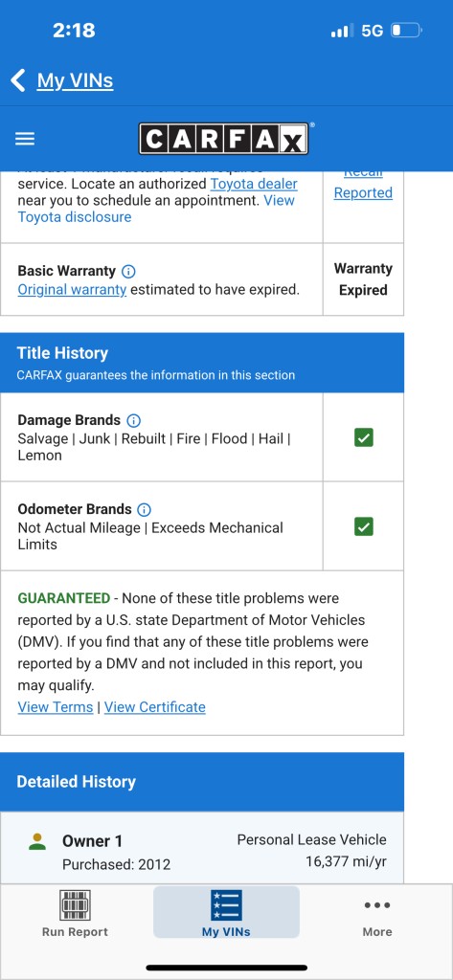This screenshot has height=980, width=453.
Task: Open the View Certificate link
Action: [x=154, y=707]
